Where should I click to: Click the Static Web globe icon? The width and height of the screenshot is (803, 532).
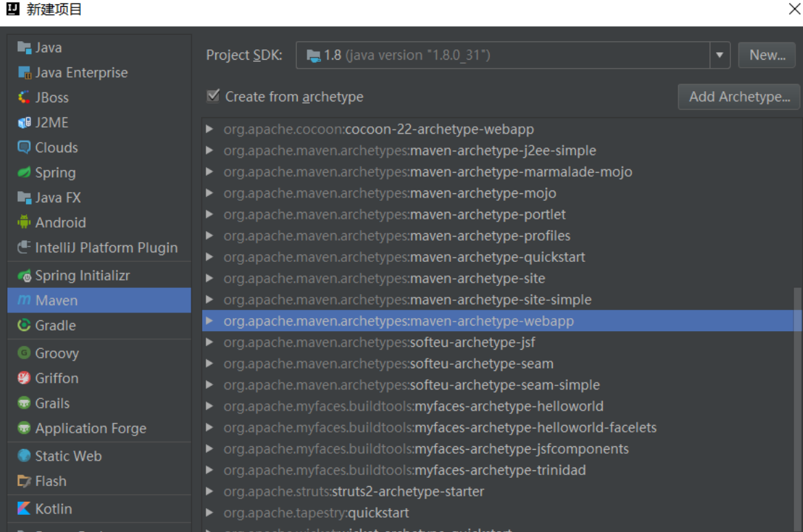24,456
